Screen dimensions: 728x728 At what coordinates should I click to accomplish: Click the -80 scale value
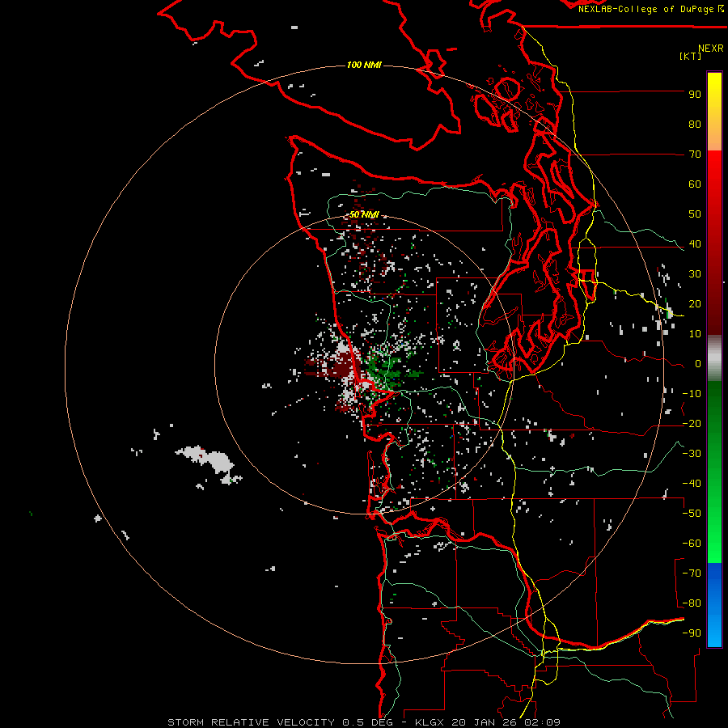coord(692,603)
